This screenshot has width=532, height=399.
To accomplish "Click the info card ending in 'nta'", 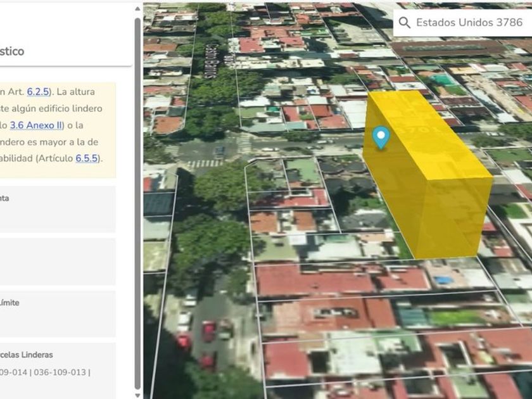I will pyautogui.click(x=57, y=208).
